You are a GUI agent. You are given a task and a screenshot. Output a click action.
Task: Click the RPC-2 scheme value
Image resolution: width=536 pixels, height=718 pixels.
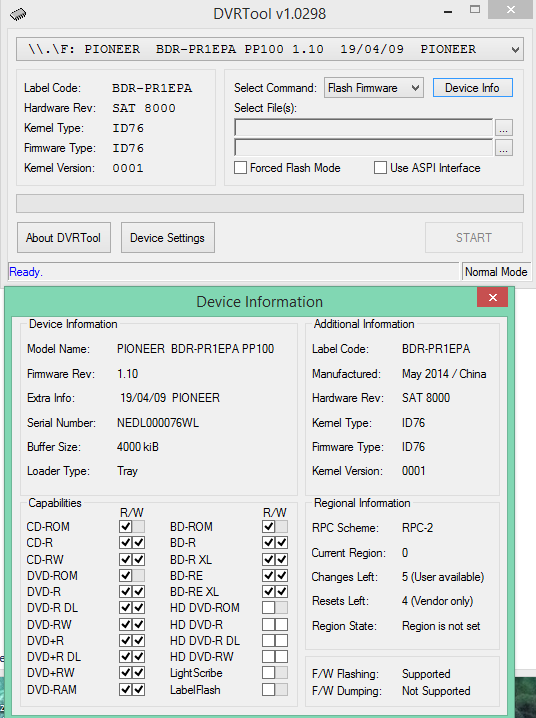(417, 528)
